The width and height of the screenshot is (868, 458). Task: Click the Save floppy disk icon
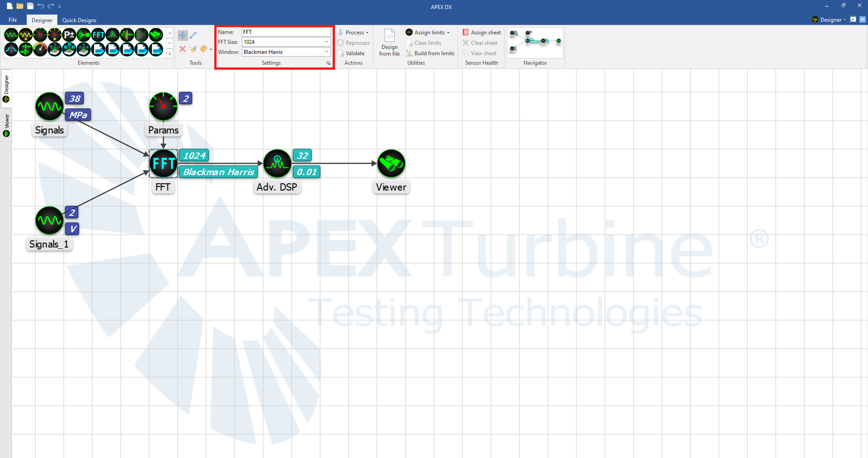click(30, 6)
